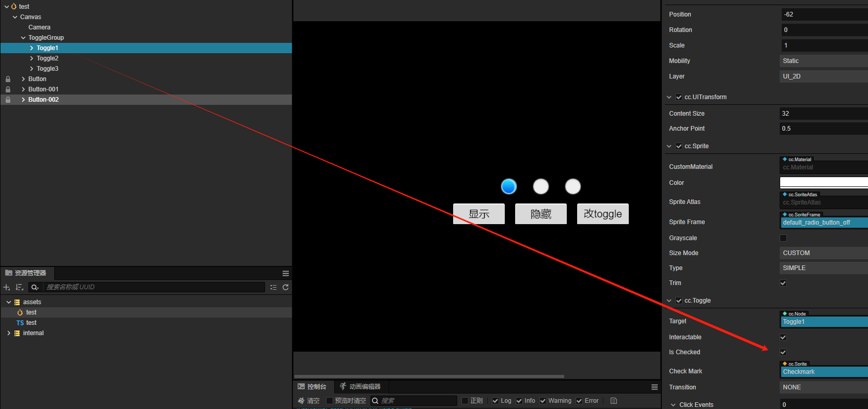Open the console panel hamburger menu

point(655,387)
